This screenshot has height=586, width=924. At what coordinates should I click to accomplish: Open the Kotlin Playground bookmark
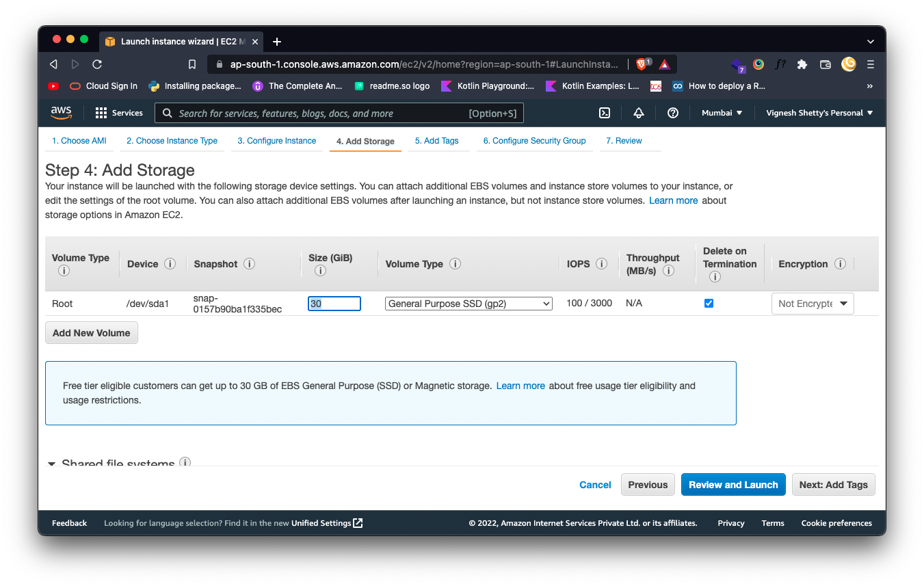(488, 86)
